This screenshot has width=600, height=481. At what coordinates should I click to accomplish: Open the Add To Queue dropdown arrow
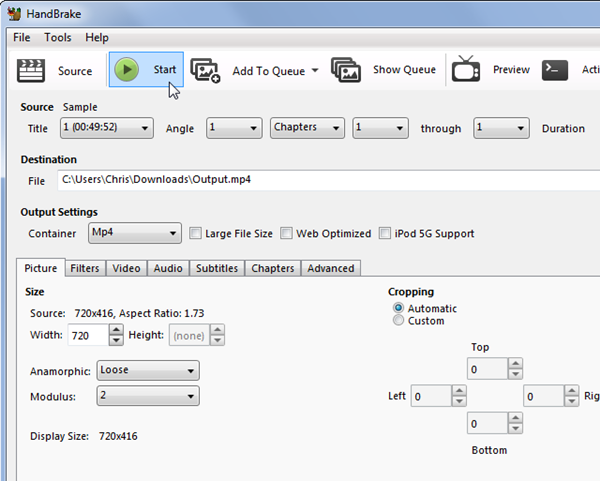(315, 70)
